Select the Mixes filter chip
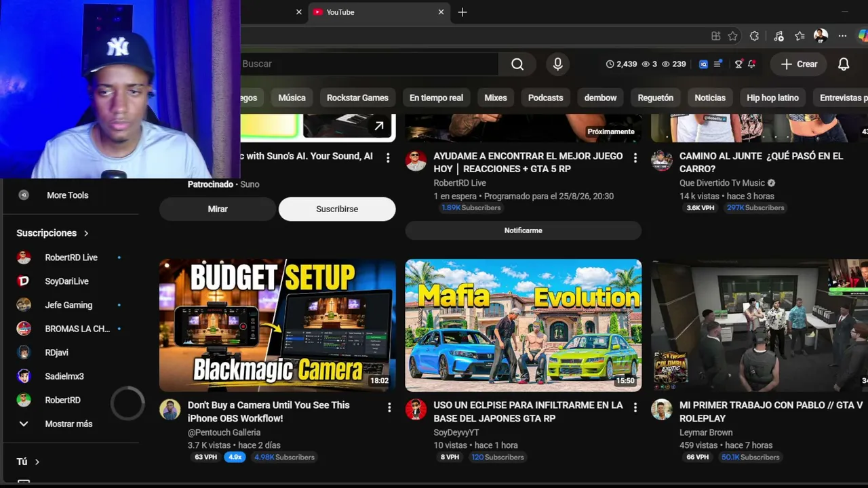This screenshot has height=488, width=868. click(496, 98)
